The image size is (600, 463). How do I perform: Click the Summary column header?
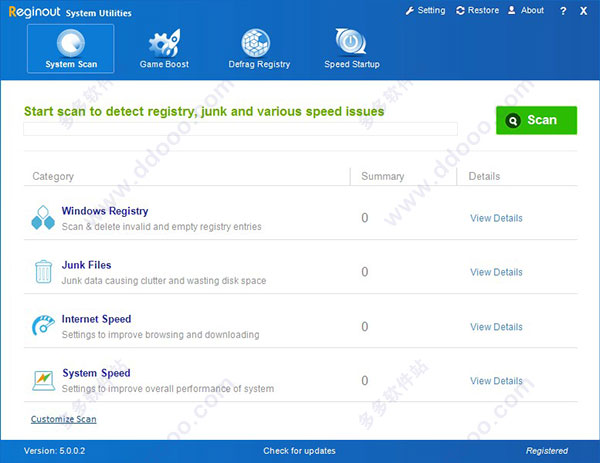383,176
